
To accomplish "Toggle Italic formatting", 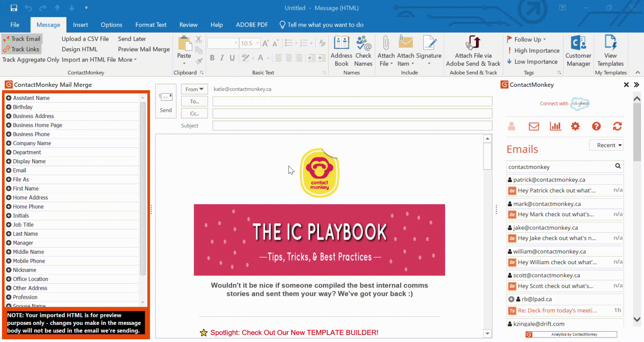I will pos(222,58).
